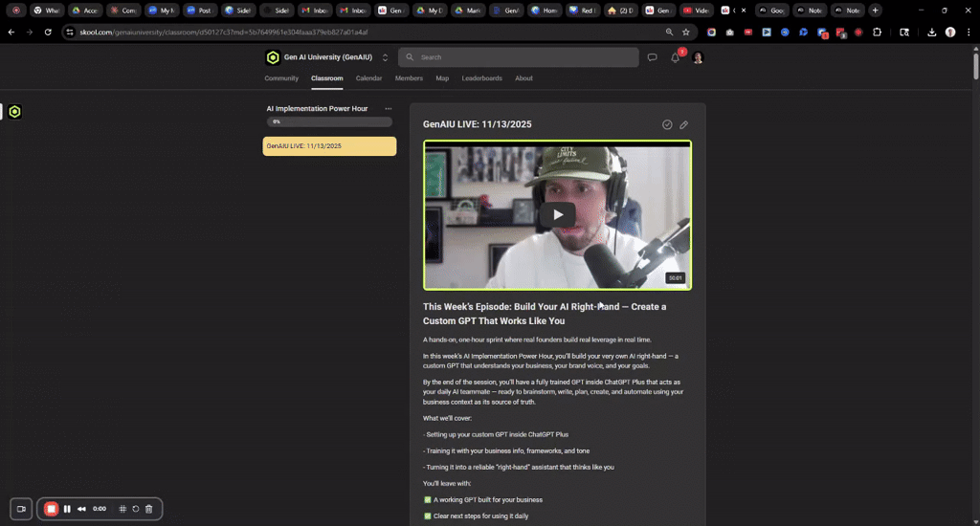Open the About tab
Viewport: 980px width, 526px height.
[523, 78]
